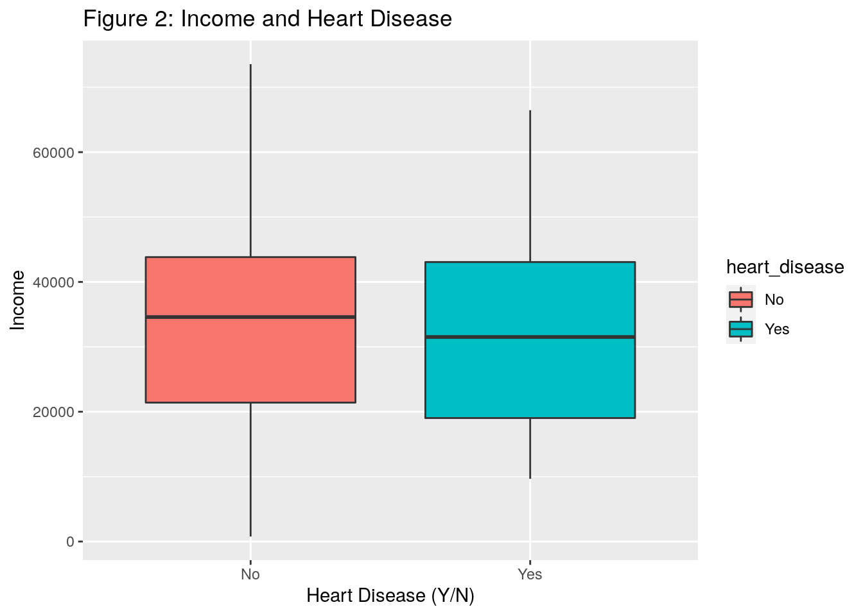Click the Yes text label in legend

[777, 329]
